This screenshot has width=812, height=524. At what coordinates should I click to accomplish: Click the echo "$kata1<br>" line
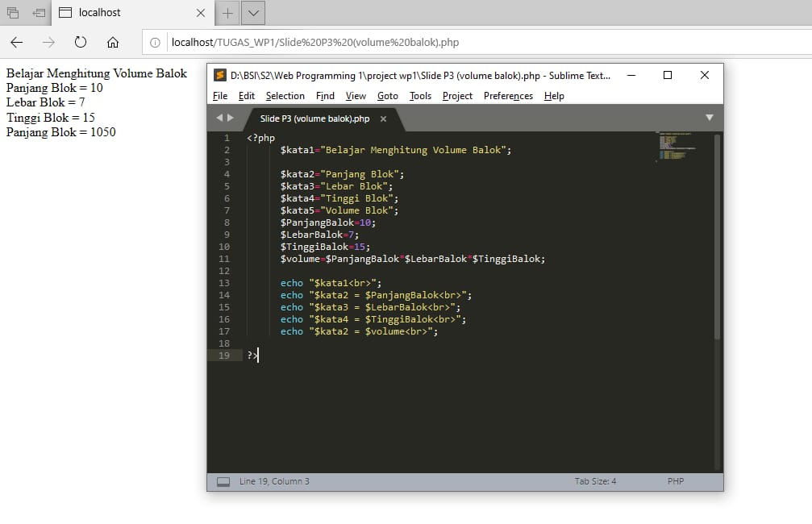[331, 283]
